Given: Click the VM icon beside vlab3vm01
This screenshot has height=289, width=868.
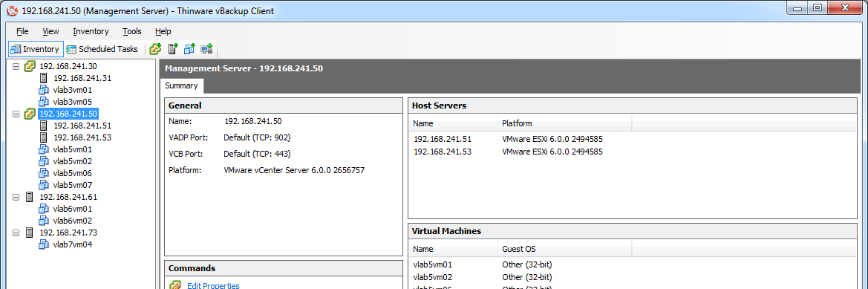Looking at the screenshot, I should pos(44,90).
